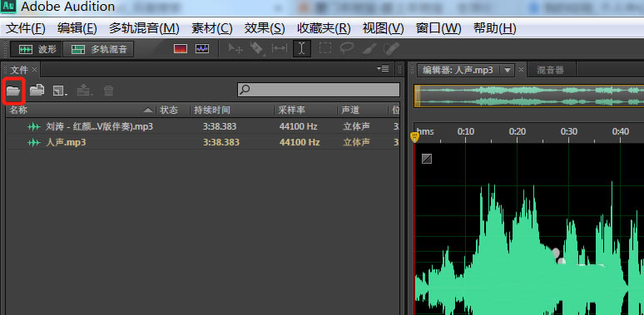Screen dimensions: 644x315
Task: Select the Paintbrush Selection tool
Action: [x=369, y=49]
